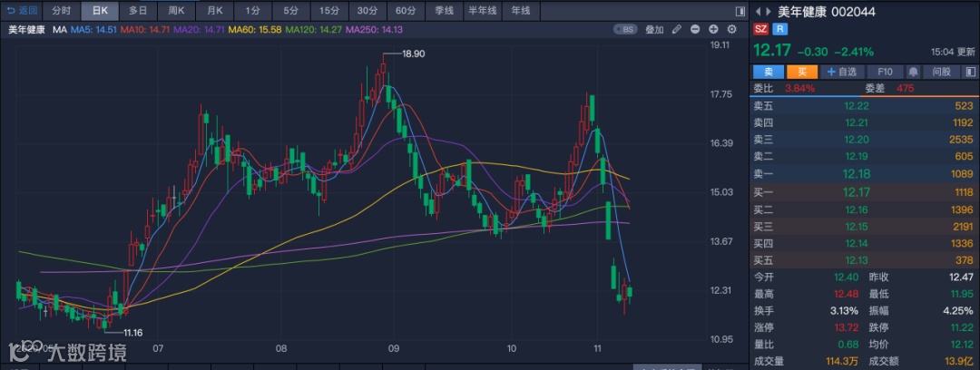The image size is (980, 370).
Task: Switch to the 年线 yearly tab
Action: point(520,11)
